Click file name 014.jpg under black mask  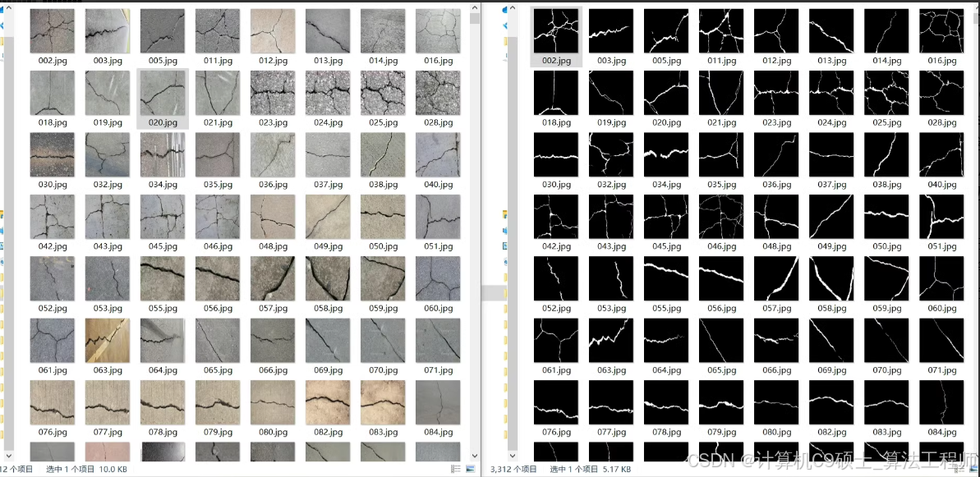[x=887, y=61]
